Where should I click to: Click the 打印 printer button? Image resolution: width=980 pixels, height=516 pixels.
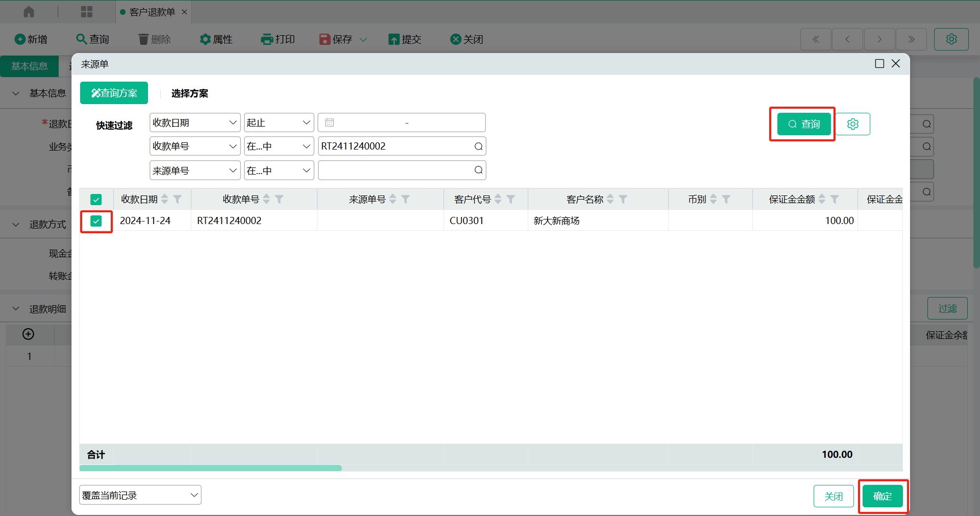[x=278, y=39]
